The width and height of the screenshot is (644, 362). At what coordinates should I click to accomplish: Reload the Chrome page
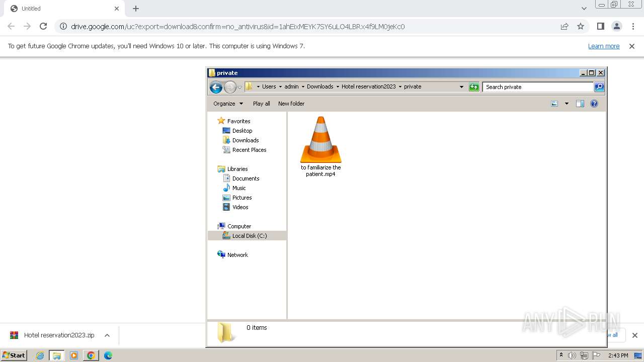click(43, 26)
